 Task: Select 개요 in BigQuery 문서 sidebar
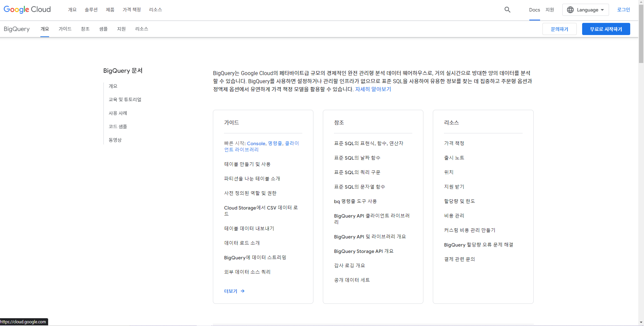[x=113, y=86]
